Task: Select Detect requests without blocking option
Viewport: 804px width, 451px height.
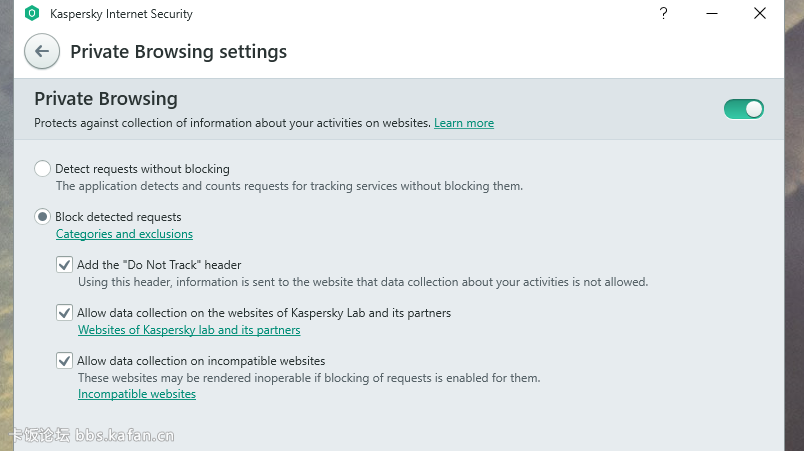Action: tap(42, 169)
